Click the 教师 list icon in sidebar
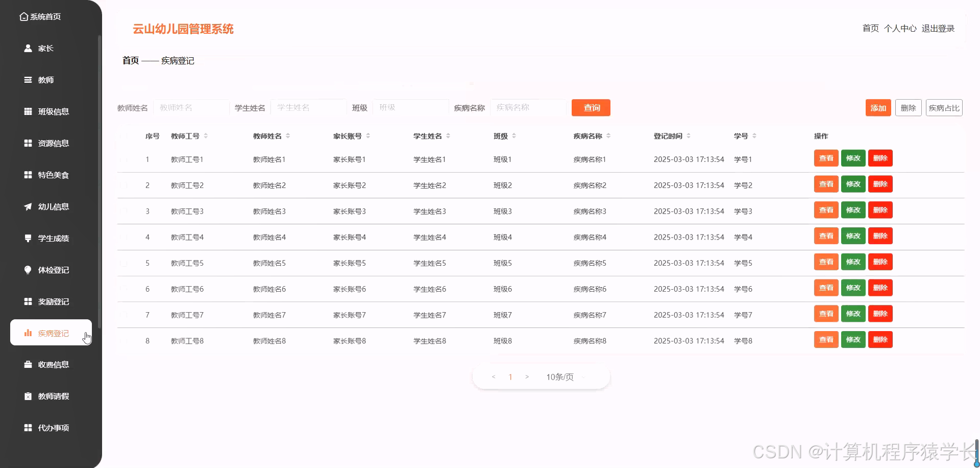This screenshot has width=980, height=468. tap(28, 80)
